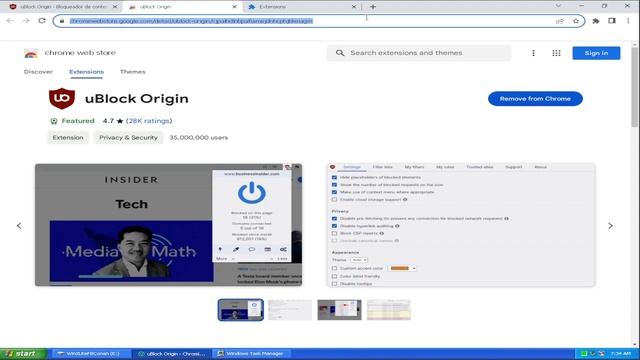Switch to first uBlock Origin Bloqueador tab
The height and width of the screenshot is (360, 640).
point(63,7)
